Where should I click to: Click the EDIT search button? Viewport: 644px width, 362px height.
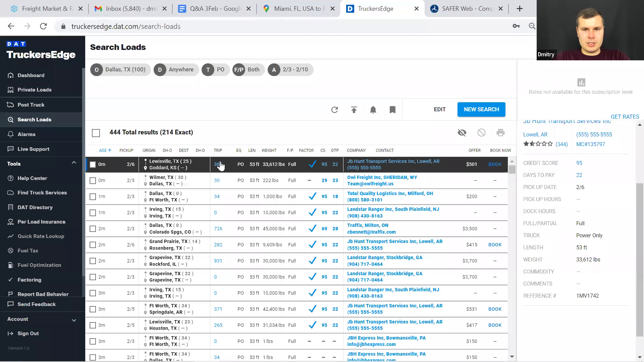pyautogui.click(x=440, y=110)
